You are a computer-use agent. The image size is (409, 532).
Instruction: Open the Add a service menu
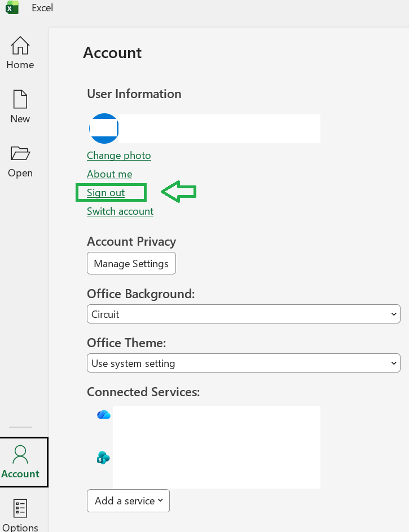(x=129, y=501)
